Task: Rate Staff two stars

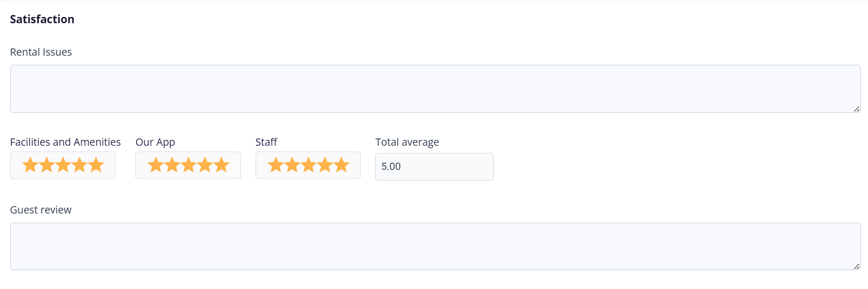Action: (x=292, y=165)
